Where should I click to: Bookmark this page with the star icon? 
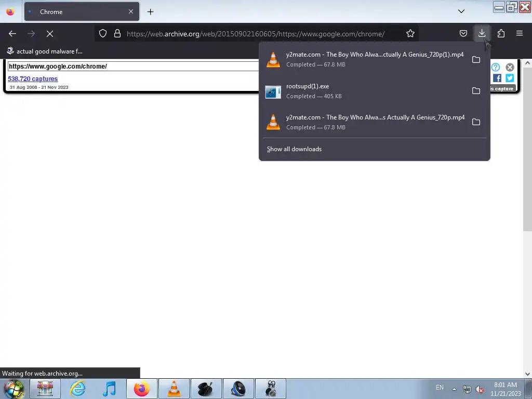410,34
